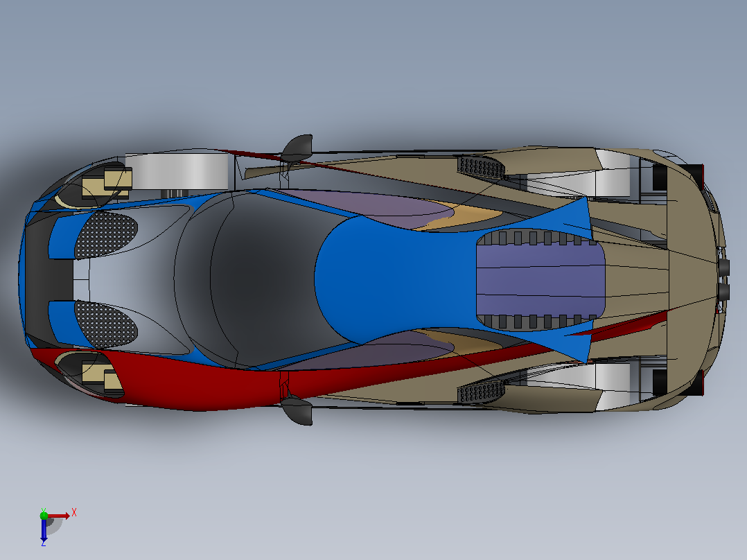Select the hood mesh vent nearest white fender
This screenshot has width=747, height=560.
[105, 235]
